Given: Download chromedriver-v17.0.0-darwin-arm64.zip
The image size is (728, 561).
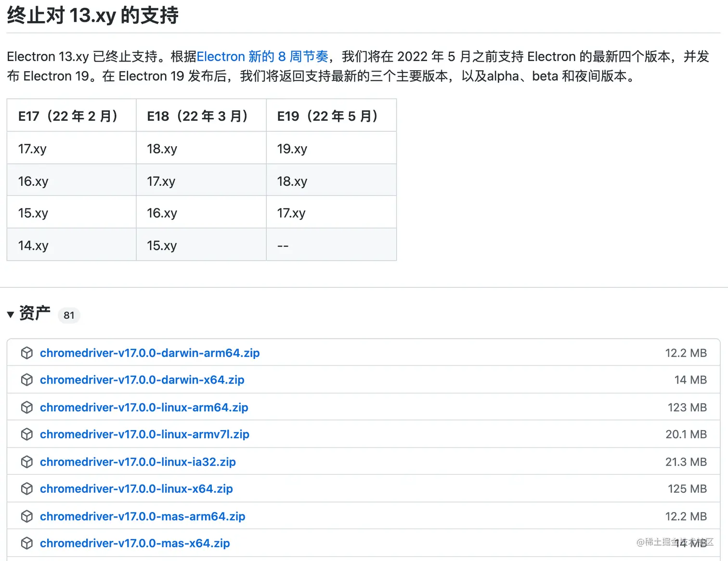Looking at the screenshot, I should coord(150,353).
